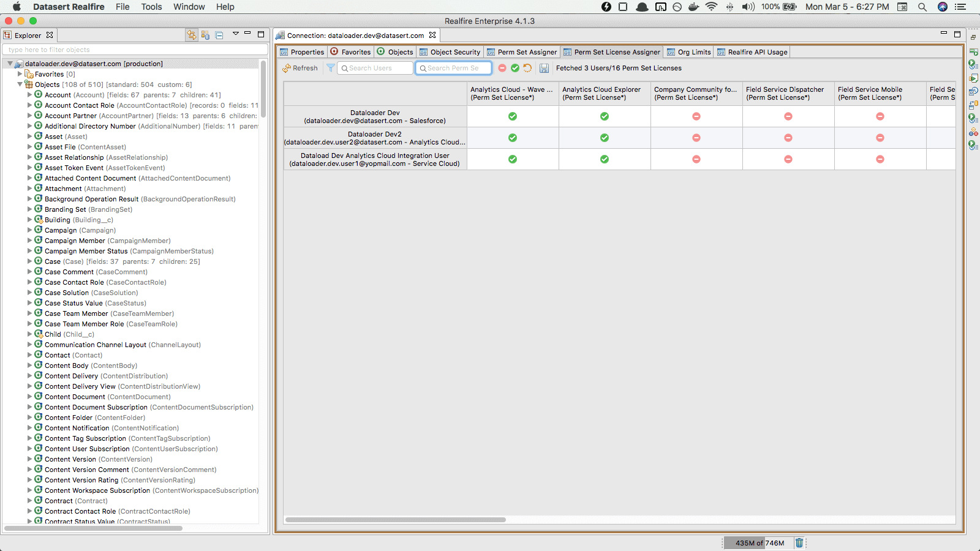Viewport: 980px width, 551px height.
Task: Click the red revoke-all minus icon in toolbar
Action: click(502, 68)
